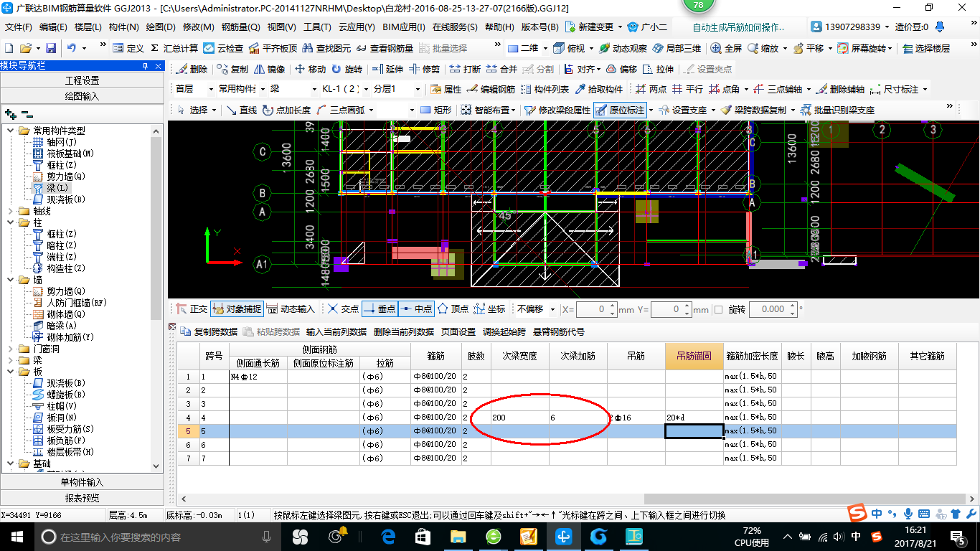The height and width of the screenshot is (551, 980).
Task: Select the 打断 break tool
Action: (x=465, y=70)
